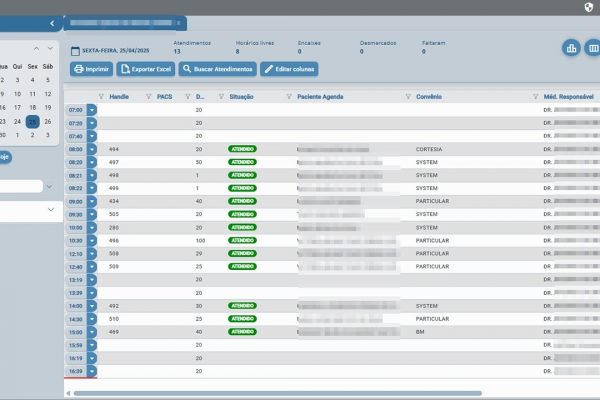Click the shield icon in the top bar
The height and width of the screenshot is (400, 600).
coord(589,7)
